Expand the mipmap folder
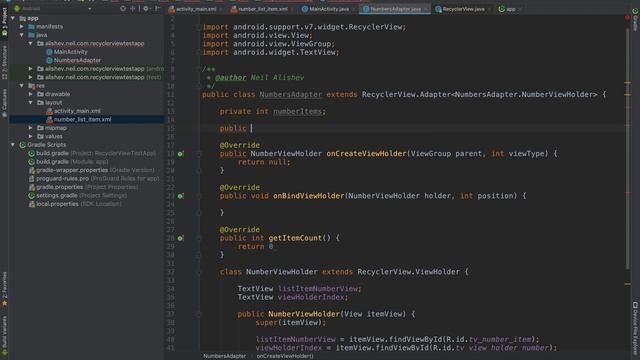640x360 pixels. pos(31,128)
